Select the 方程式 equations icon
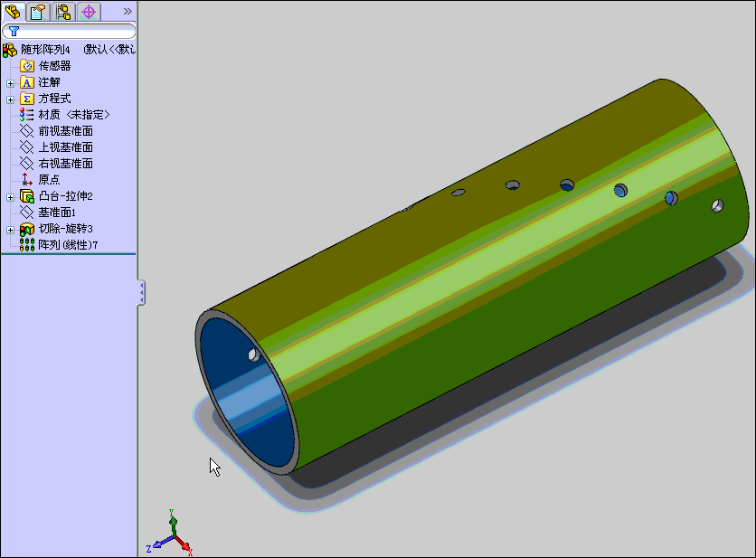Viewport: 756px width, 558px height. pos(27,99)
